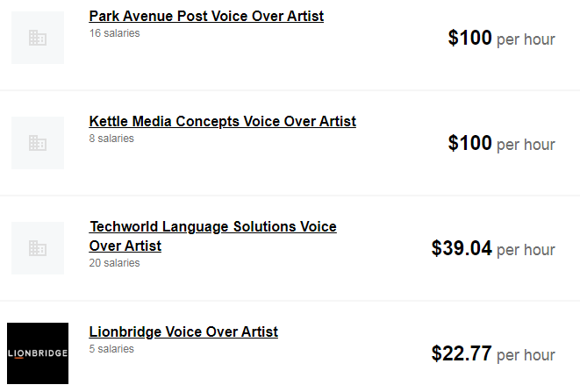The height and width of the screenshot is (392, 580).
Task: Open Lionbridge Voice Over Artist link
Action: [x=183, y=331]
